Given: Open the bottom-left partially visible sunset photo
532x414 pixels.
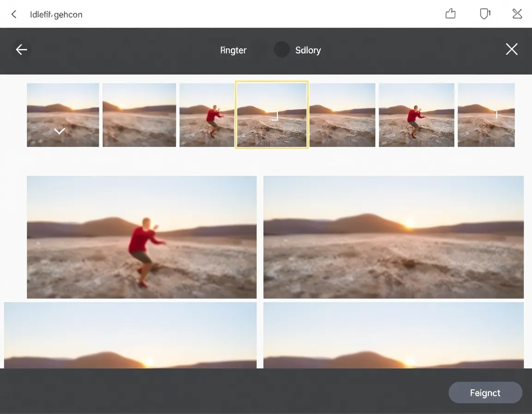Looking at the screenshot, I should pyautogui.click(x=130, y=335).
